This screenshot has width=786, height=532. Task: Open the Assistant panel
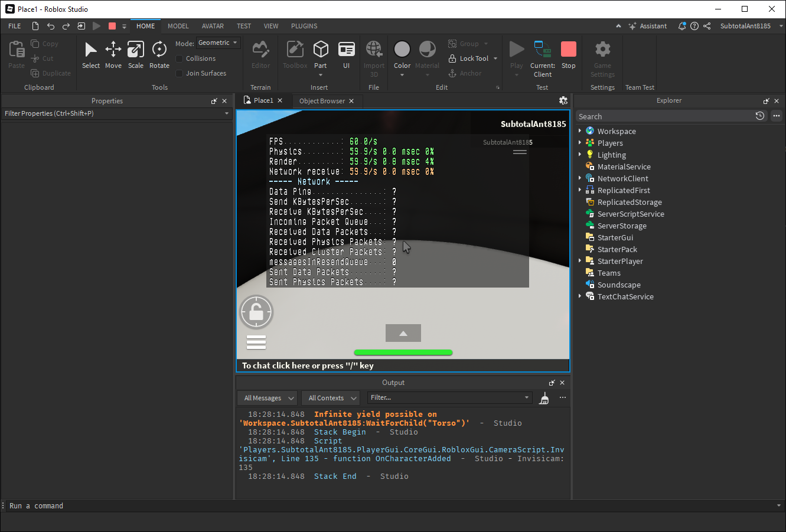click(x=648, y=26)
